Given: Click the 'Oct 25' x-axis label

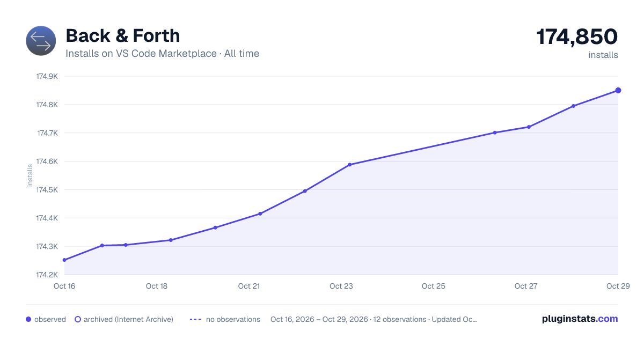Looking at the screenshot, I should click(434, 286).
